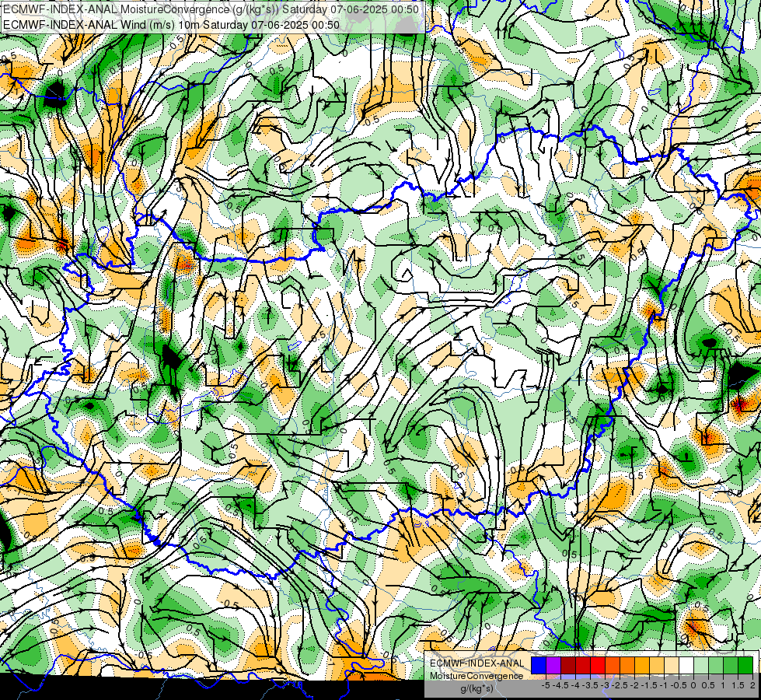The height and width of the screenshot is (700, 761).
Task: Click the g/(kg*s) unit label in the legend
Action: (476, 689)
